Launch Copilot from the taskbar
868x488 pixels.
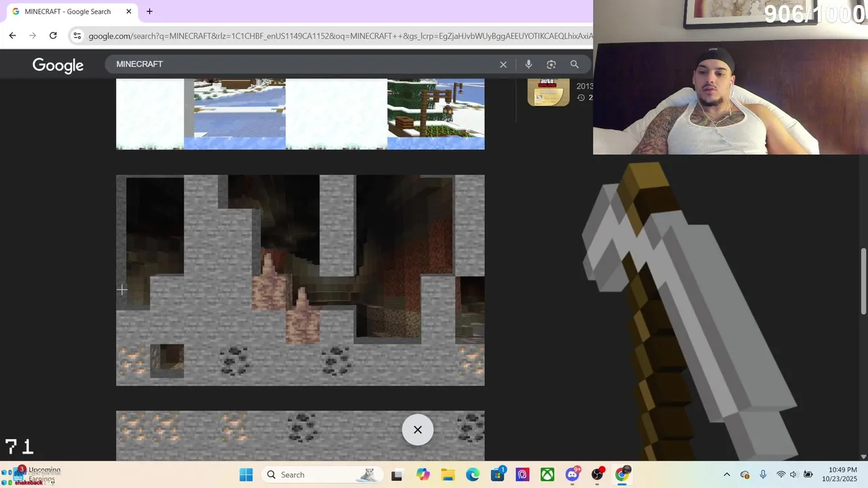[423, 474]
